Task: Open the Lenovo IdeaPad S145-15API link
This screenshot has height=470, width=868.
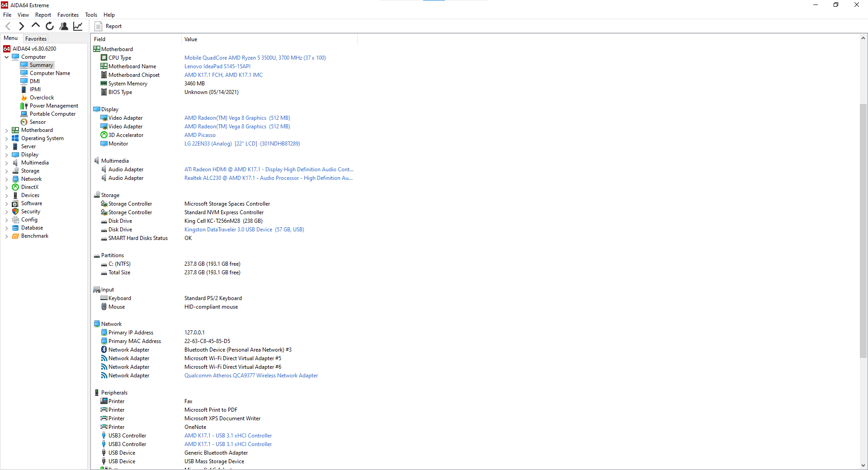Action: point(217,66)
